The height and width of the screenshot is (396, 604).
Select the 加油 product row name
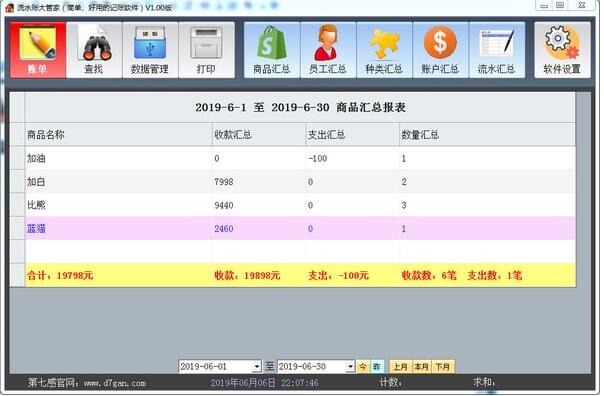tap(36, 158)
